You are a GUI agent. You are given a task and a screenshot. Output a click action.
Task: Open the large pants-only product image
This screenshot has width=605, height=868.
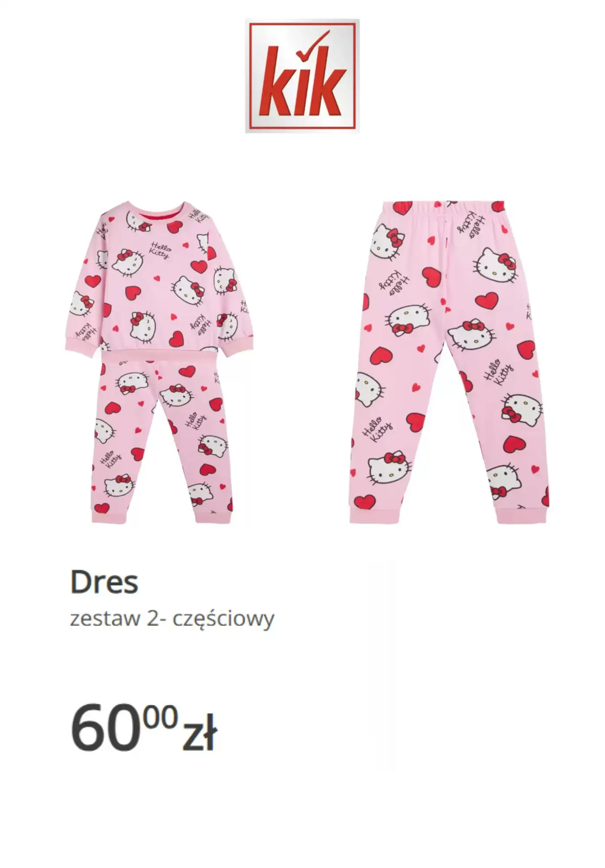450,362
